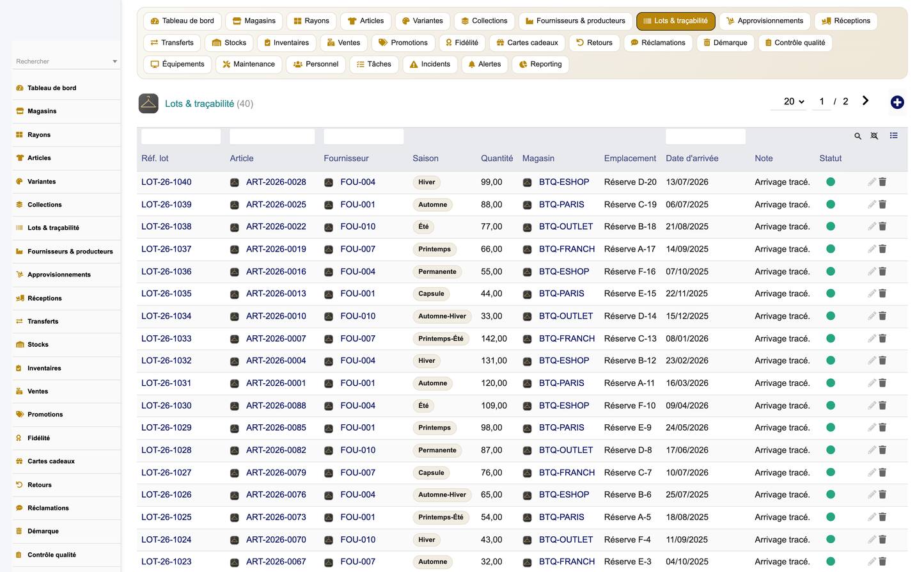Select Inventaires in the sidebar

tap(44, 369)
